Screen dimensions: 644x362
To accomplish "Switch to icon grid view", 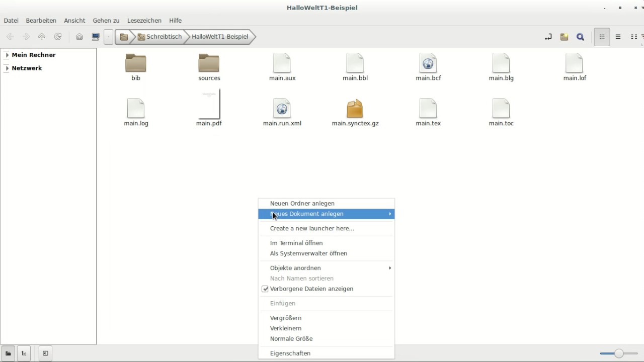I will pyautogui.click(x=602, y=37).
